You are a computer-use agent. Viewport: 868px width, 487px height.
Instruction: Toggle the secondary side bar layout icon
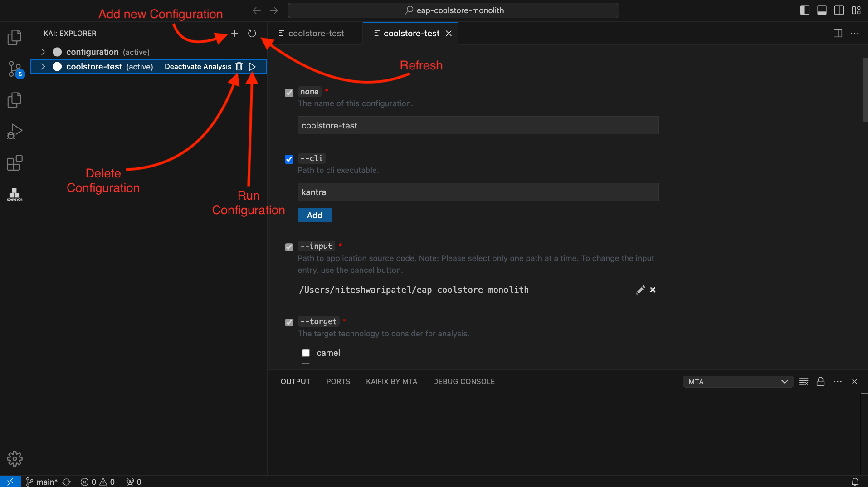839,10
